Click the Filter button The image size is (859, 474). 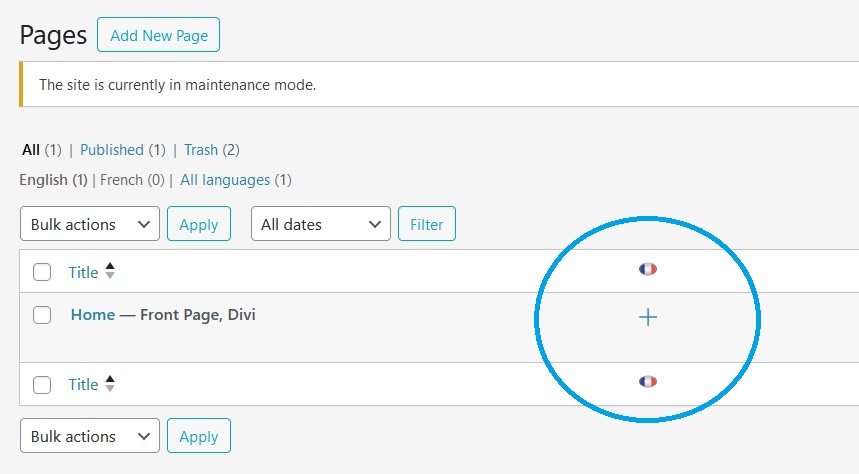pyautogui.click(x=427, y=224)
